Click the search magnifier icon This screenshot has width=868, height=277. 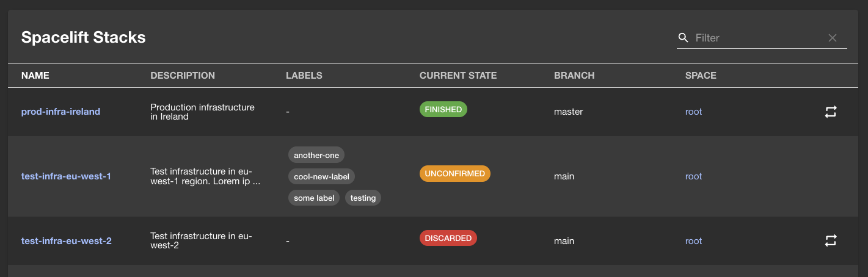click(x=683, y=38)
